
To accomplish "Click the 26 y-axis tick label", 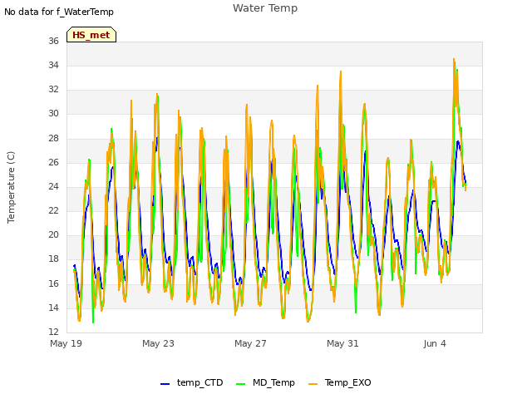I will coord(53,163).
